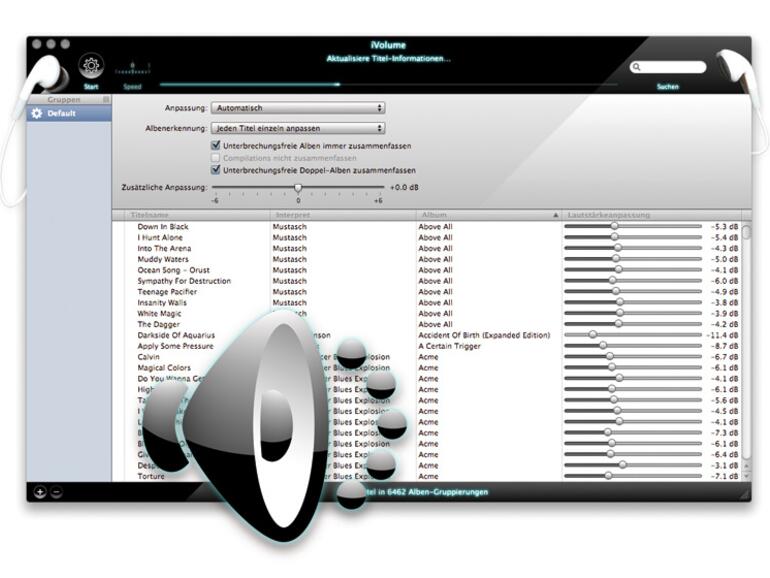Viewport: 770px width, 578px height.
Task: Select the Default group in sidebar
Action: 69,113
